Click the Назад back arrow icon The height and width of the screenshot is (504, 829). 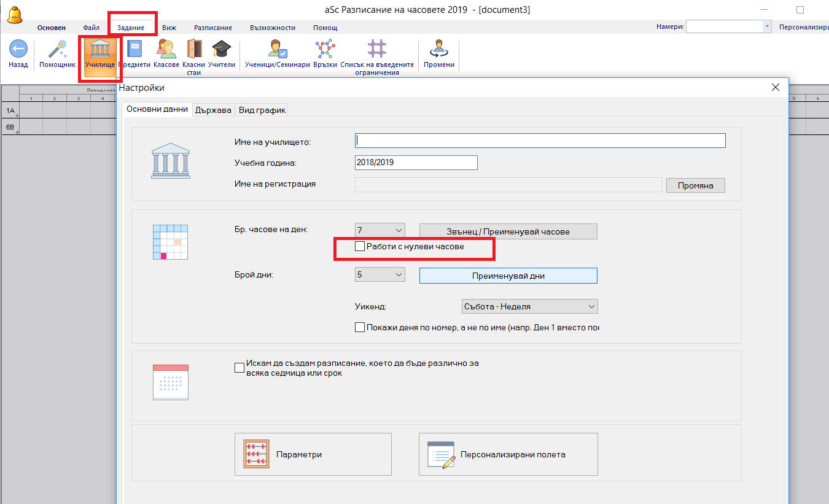coord(18,50)
